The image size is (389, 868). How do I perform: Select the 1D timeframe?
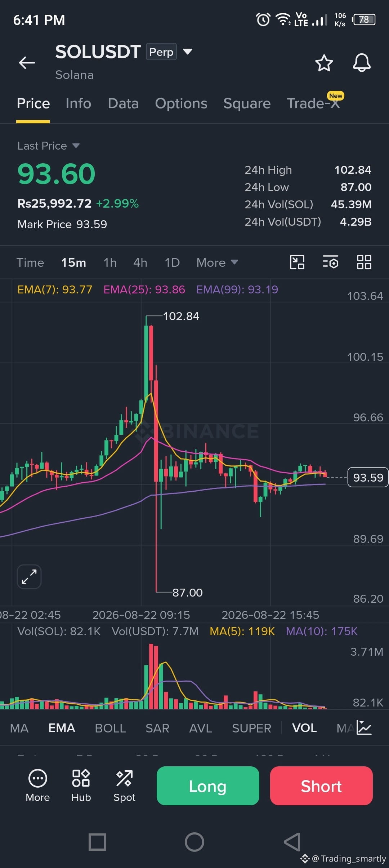(172, 262)
